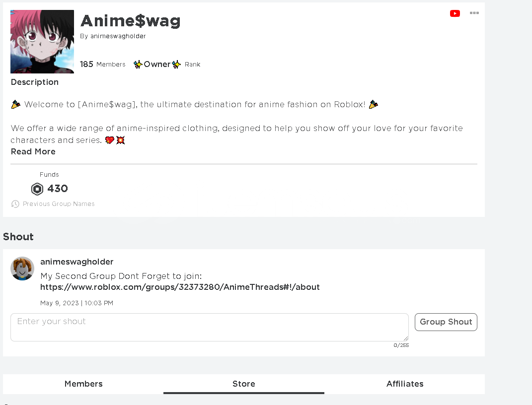Viewport: 532px width, 405px height.
Task: Open the three-dot group options menu
Action: tap(474, 13)
